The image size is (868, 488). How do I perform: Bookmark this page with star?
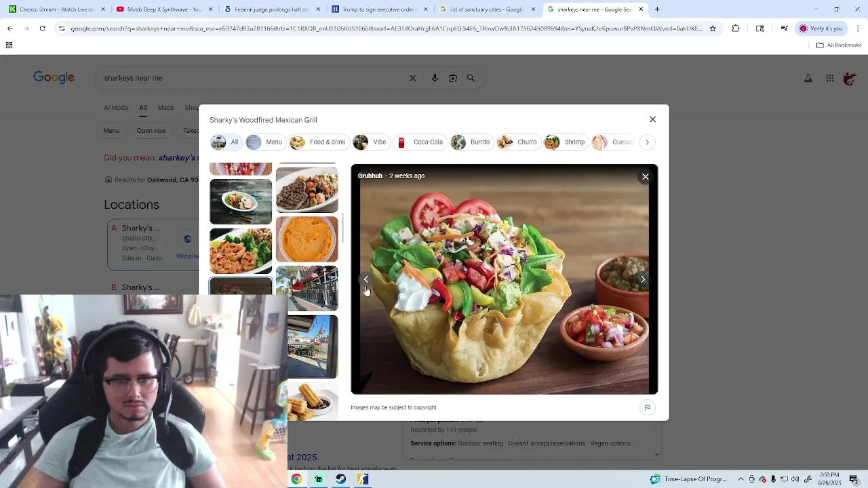tap(713, 28)
